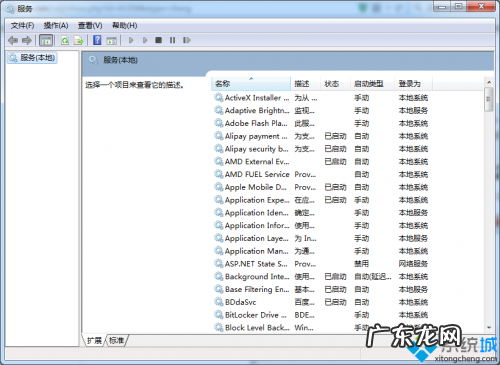The height and width of the screenshot is (365, 500).
Task: Switch to the 标准 tab
Action: (116, 340)
